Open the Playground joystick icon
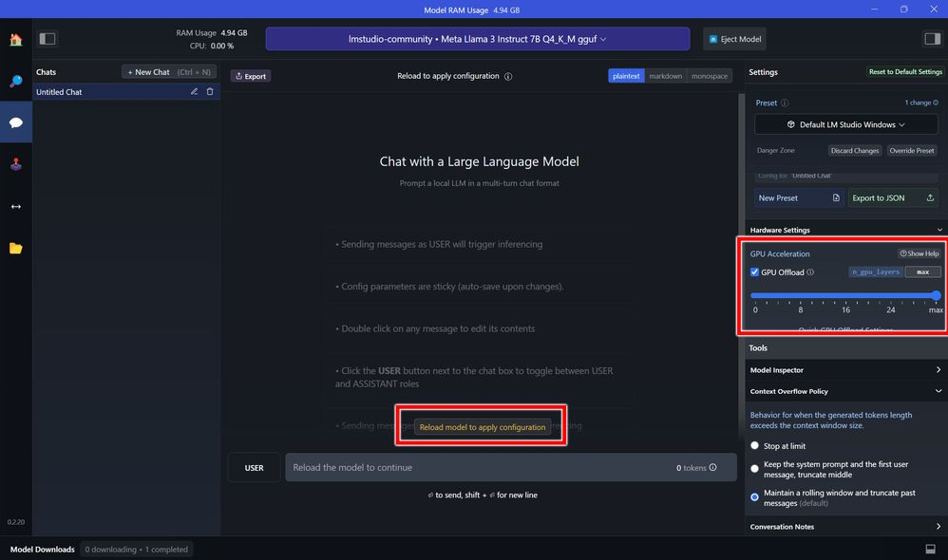 (16, 164)
